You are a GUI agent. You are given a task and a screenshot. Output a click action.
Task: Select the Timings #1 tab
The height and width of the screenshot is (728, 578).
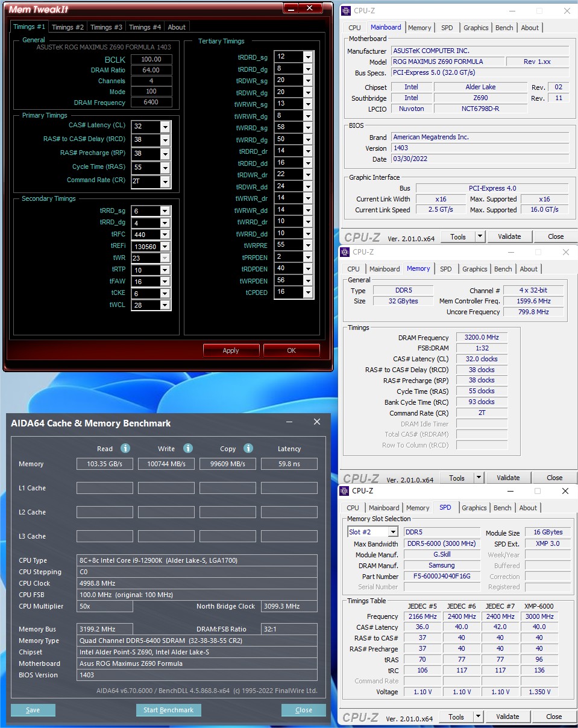[x=29, y=27]
